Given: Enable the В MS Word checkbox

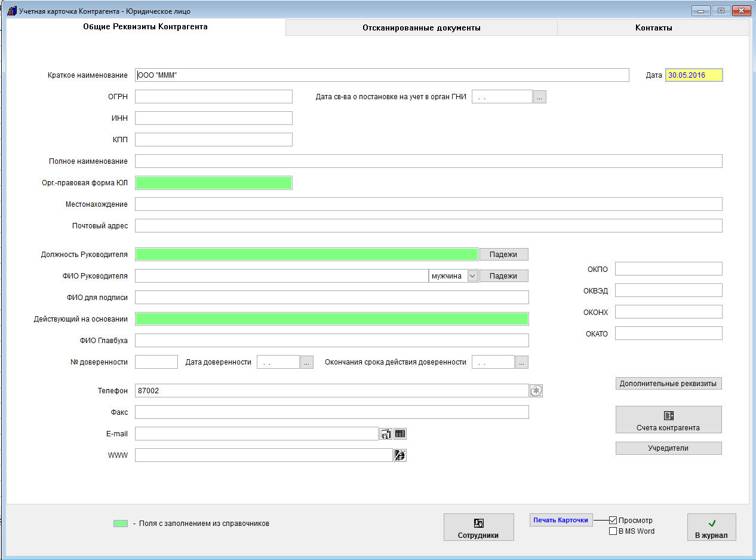Looking at the screenshot, I should [613, 531].
